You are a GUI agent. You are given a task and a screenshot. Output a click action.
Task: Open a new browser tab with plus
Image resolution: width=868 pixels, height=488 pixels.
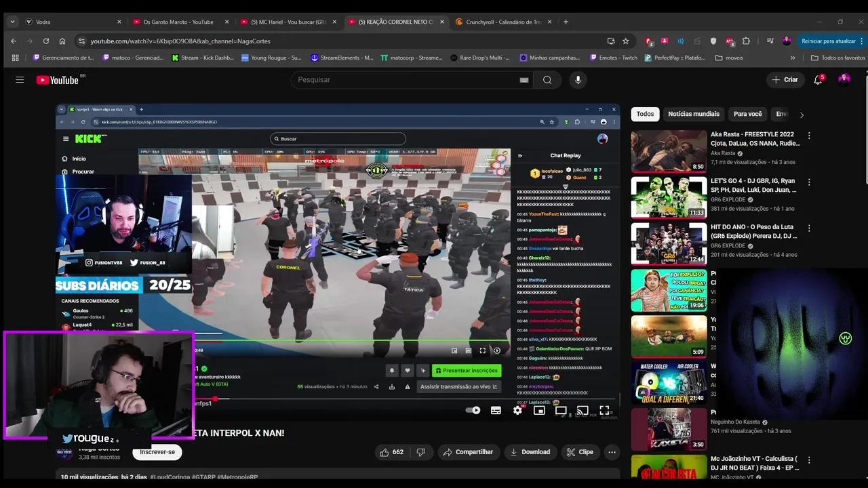click(566, 22)
